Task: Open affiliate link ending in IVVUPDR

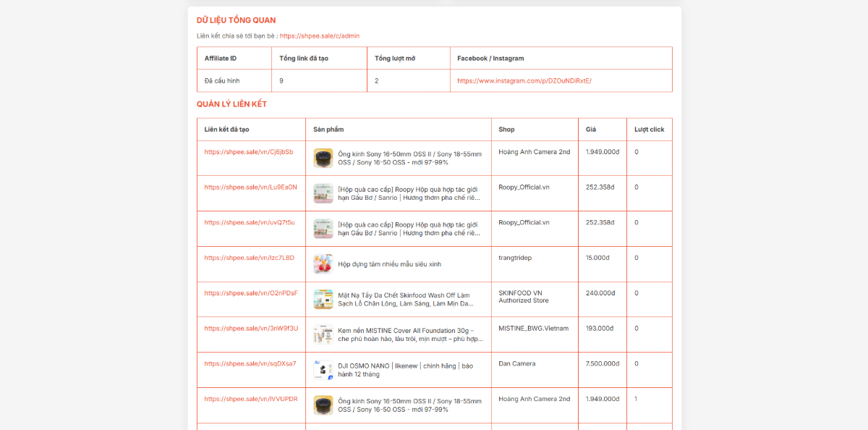Action: [x=251, y=399]
